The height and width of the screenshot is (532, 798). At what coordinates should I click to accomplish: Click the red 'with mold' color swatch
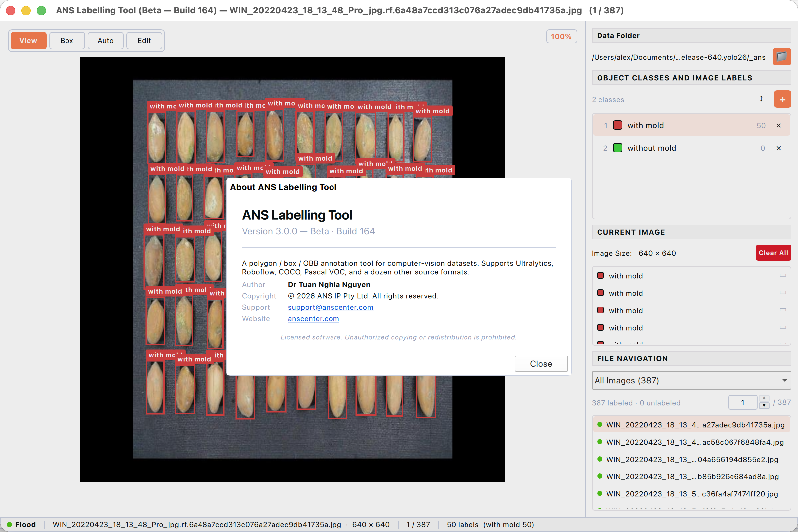[617, 125]
